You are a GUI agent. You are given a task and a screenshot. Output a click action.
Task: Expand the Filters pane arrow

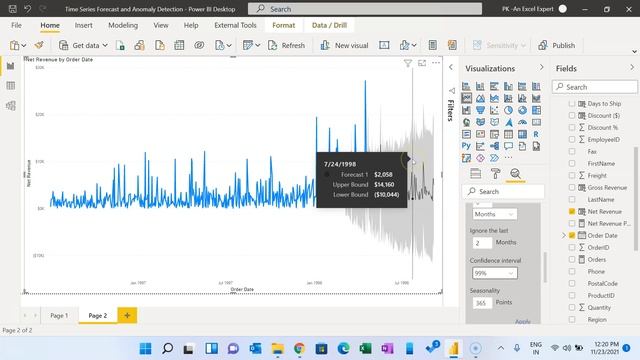pos(451,67)
